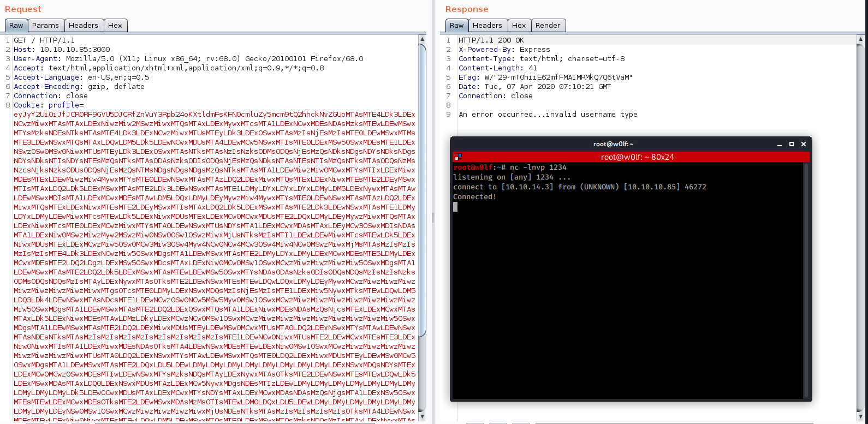Viewport: 868px width, 424px height.
Task: Switch to Request Raw tab
Action: [16, 25]
